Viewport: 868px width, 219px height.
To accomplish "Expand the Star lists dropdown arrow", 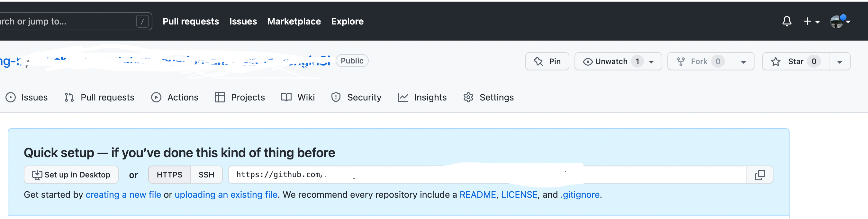I will (x=839, y=62).
